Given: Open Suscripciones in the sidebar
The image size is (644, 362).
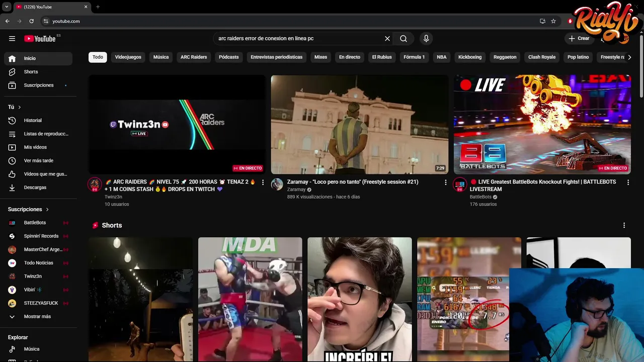Looking at the screenshot, I should (x=38, y=85).
